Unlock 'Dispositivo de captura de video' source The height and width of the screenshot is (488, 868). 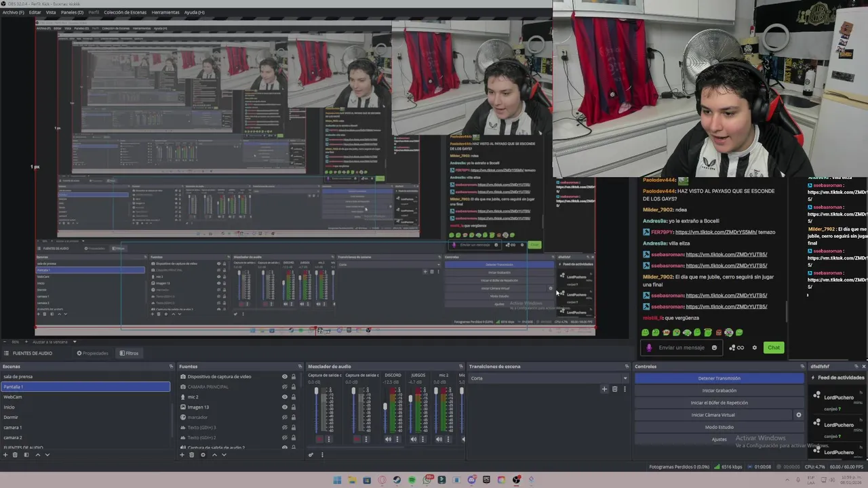[294, 376]
